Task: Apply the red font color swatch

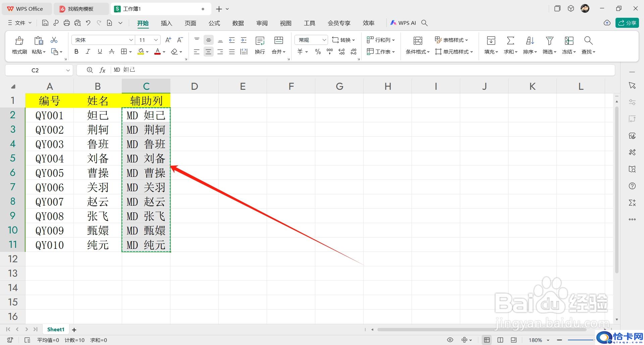Action: coord(157,52)
